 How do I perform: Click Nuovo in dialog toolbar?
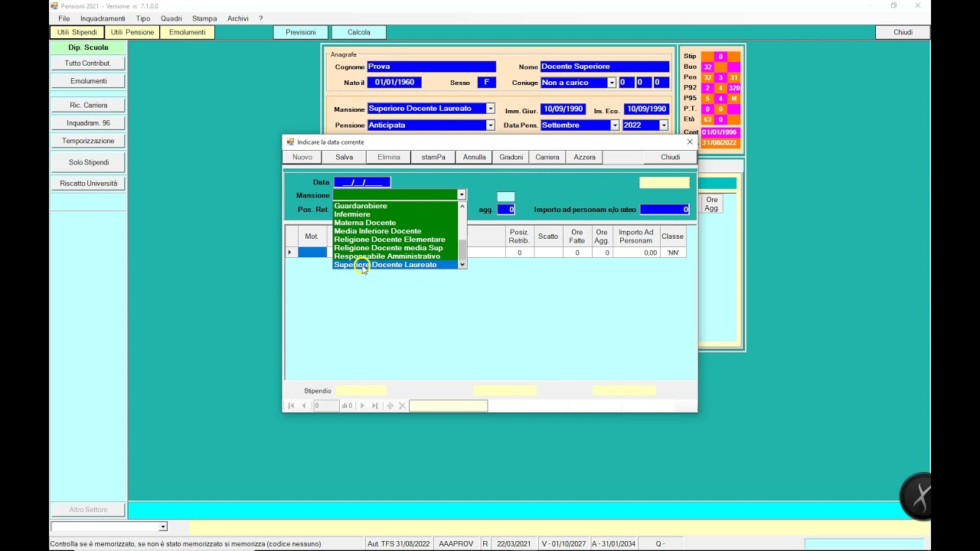[302, 157]
